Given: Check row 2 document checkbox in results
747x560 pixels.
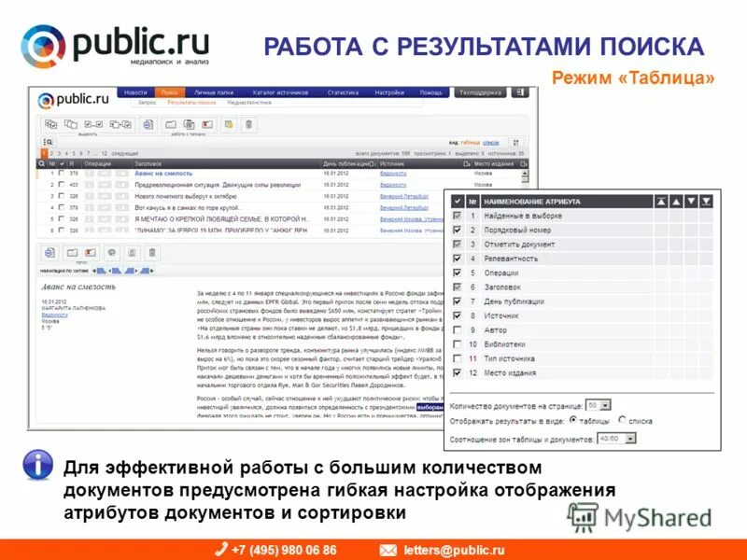Looking at the screenshot, I should (61, 184).
